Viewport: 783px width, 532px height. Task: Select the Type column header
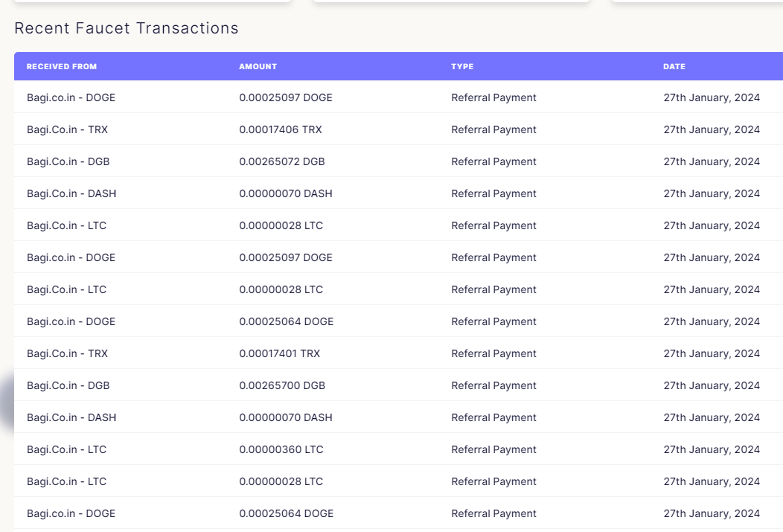[462, 67]
